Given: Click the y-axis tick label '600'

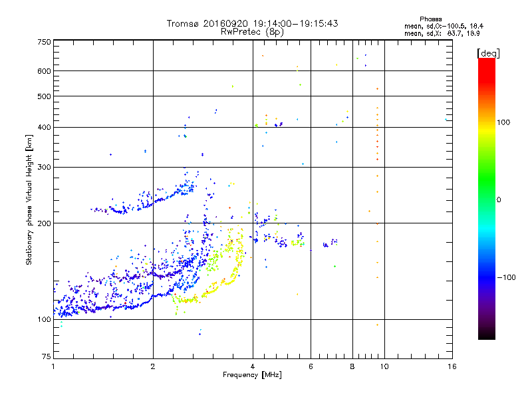Looking at the screenshot, I should coord(44,71).
